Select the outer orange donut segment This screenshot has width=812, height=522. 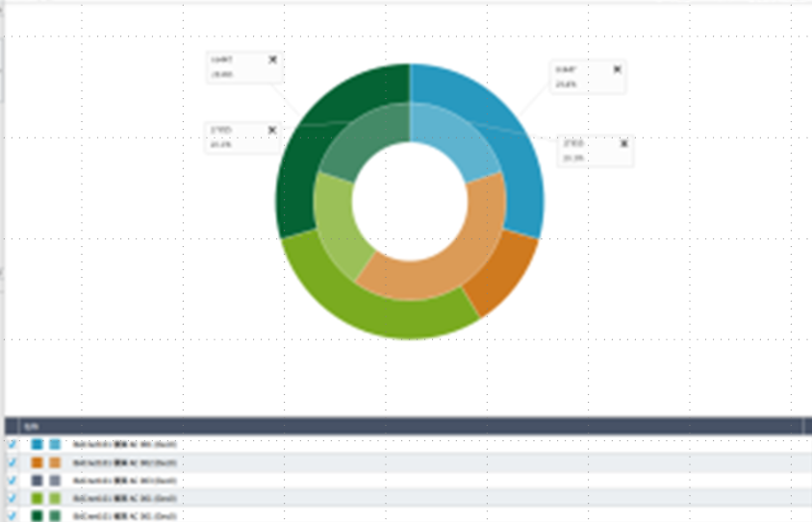coord(502,274)
